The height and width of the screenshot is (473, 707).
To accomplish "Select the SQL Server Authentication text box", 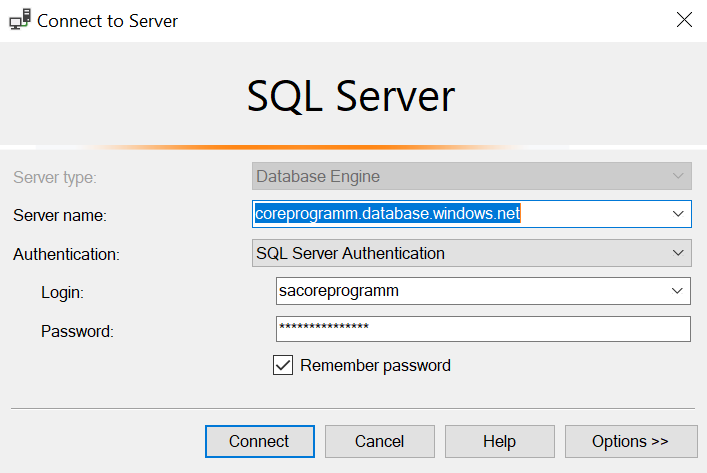I will (460, 254).
